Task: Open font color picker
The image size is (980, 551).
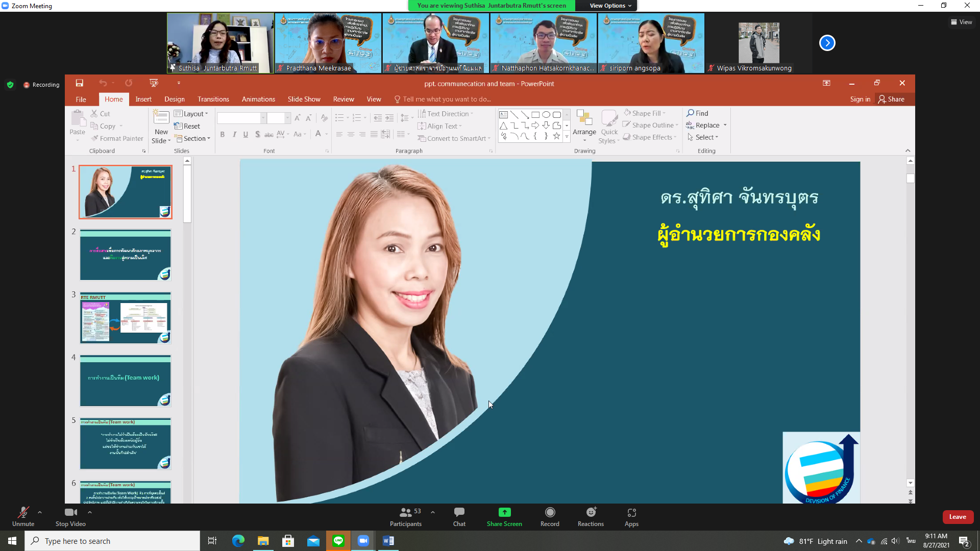Action: tap(318, 134)
